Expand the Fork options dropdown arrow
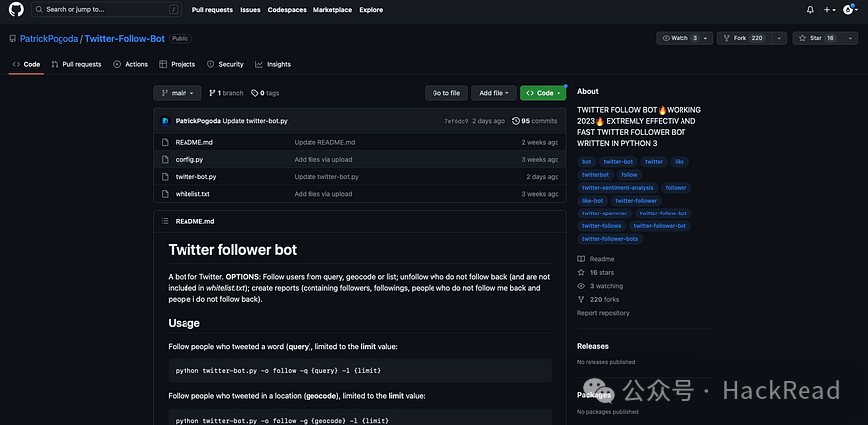This screenshot has height=425, width=868. point(779,38)
